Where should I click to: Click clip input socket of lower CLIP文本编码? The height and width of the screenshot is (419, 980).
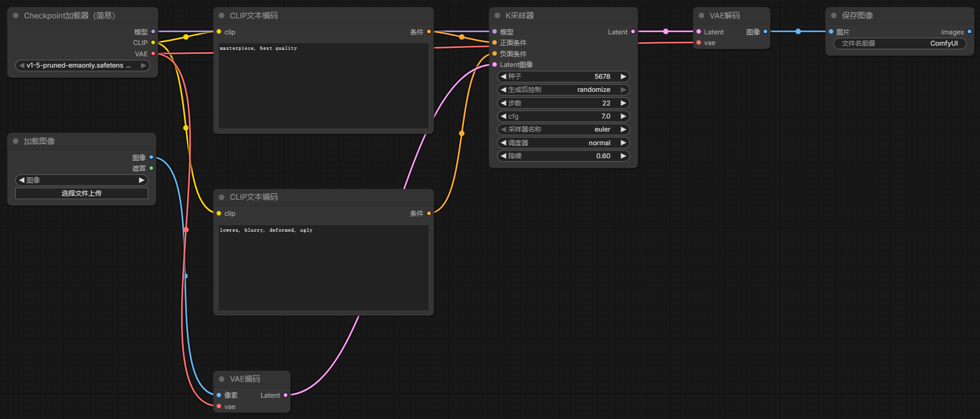[219, 213]
